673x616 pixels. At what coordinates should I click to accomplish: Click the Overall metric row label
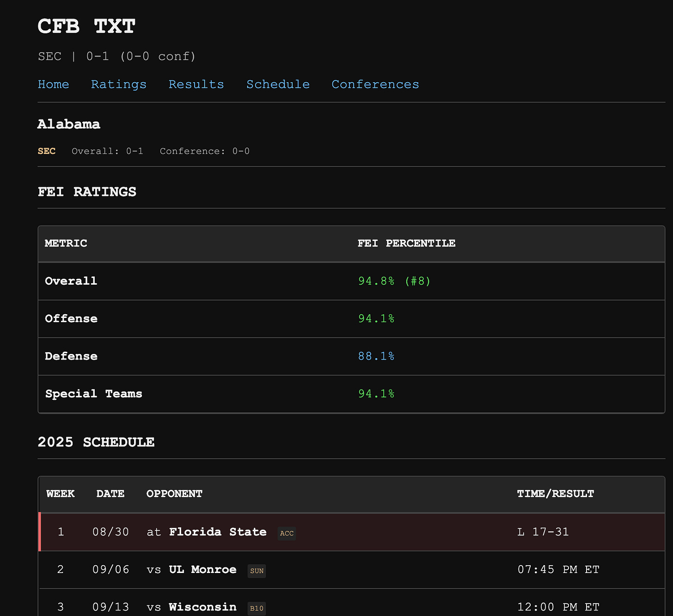pyautogui.click(x=71, y=281)
